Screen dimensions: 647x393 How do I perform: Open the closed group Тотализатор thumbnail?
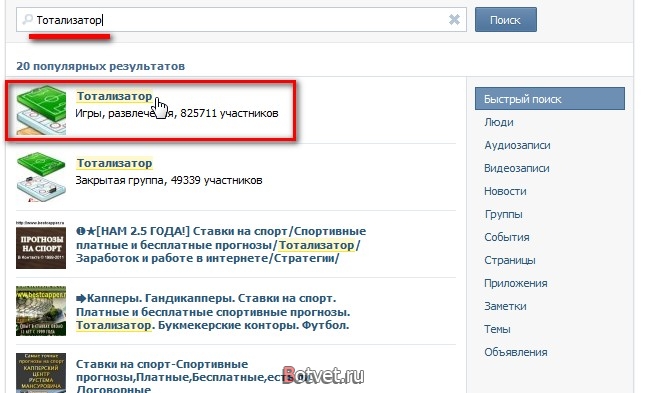tap(41, 177)
